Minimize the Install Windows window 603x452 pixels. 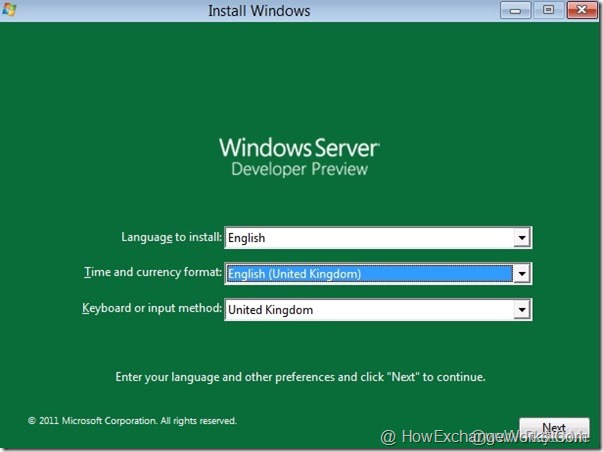[x=515, y=10]
